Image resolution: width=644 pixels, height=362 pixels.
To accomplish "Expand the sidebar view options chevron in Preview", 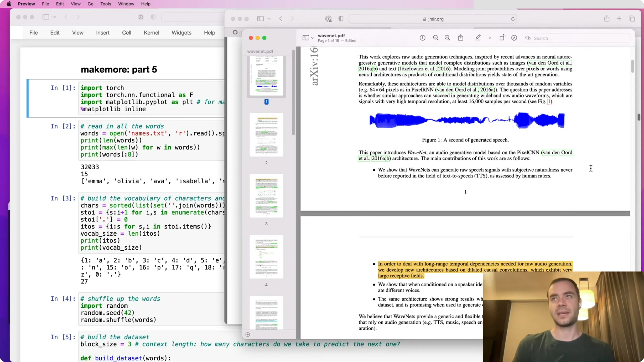I will coord(312,38).
